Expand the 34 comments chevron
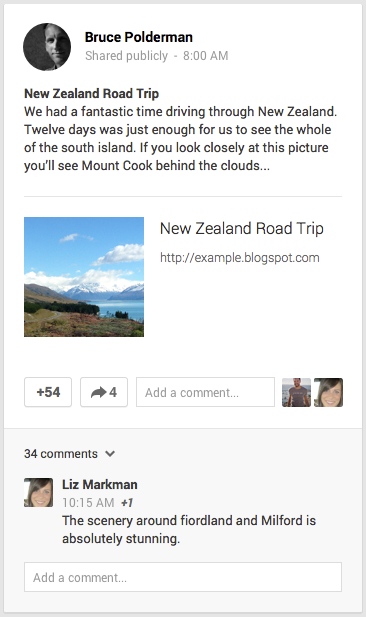Image resolution: width=366 pixels, height=617 pixels. click(110, 454)
